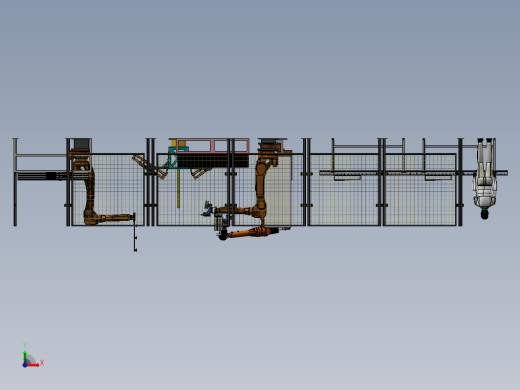The image size is (520, 390).
Task: Select the black vertical bar hanging below the left robot
Action: [135, 232]
